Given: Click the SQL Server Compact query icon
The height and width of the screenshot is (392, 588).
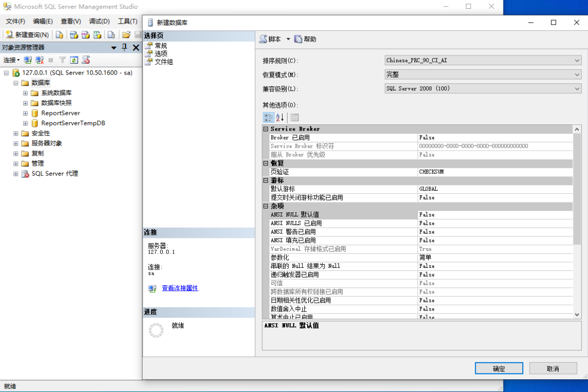Looking at the screenshot, I should [x=111, y=35].
